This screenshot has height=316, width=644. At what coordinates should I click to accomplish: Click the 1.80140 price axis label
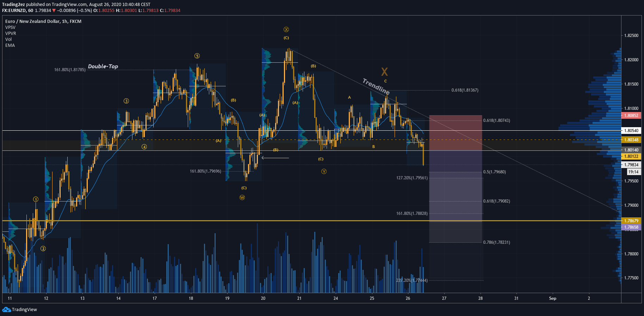(631, 150)
